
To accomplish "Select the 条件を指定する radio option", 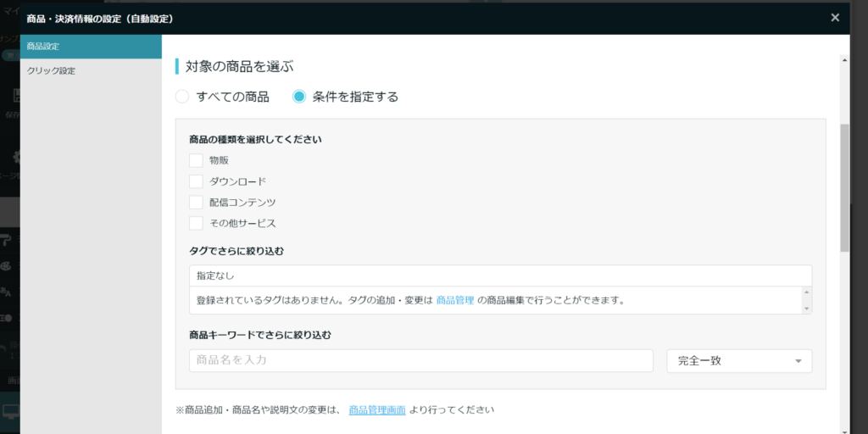I will [x=299, y=97].
